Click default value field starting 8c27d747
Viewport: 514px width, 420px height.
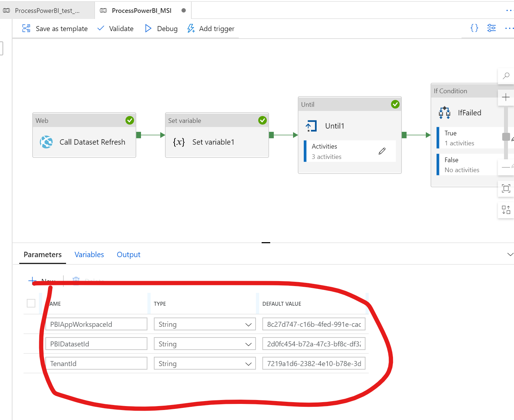(314, 324)
